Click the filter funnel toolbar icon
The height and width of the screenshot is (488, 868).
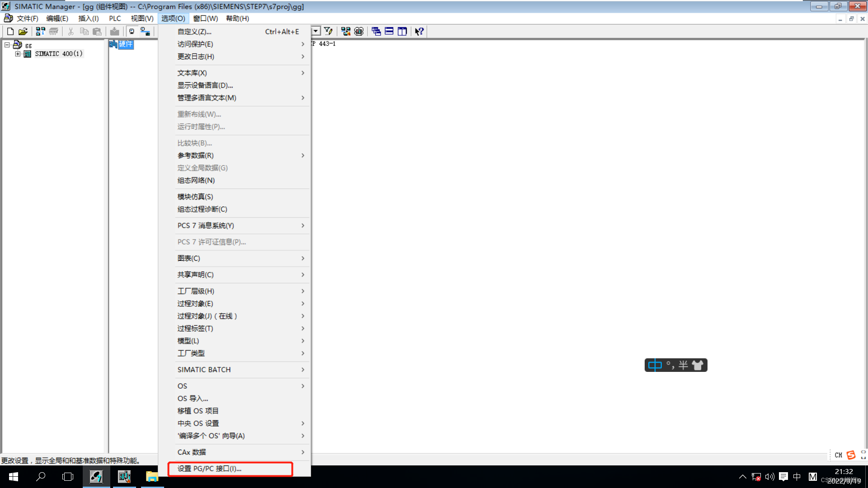[x=329, y=31]
